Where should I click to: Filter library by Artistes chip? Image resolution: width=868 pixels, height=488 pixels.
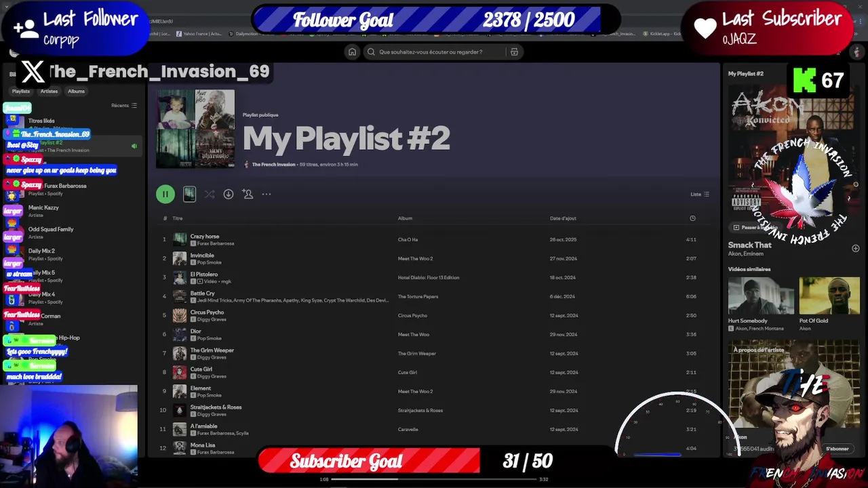(49, 91)
